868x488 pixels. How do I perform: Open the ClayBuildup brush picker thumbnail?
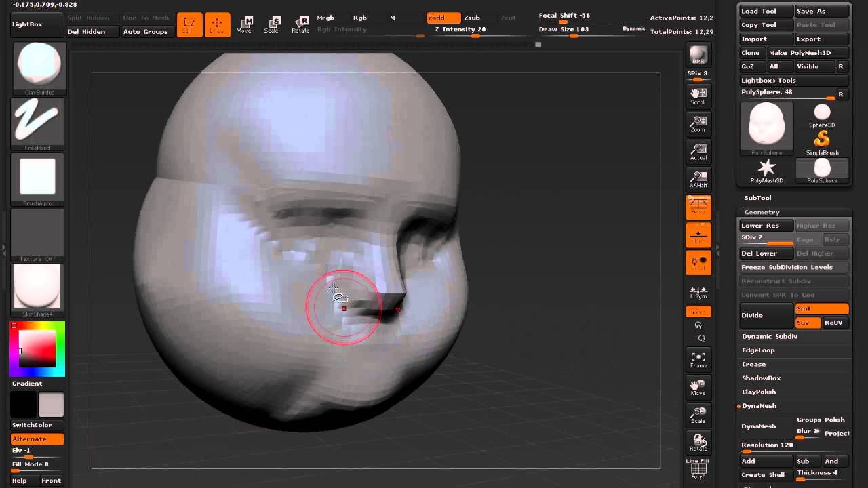[x=38, y=68]
